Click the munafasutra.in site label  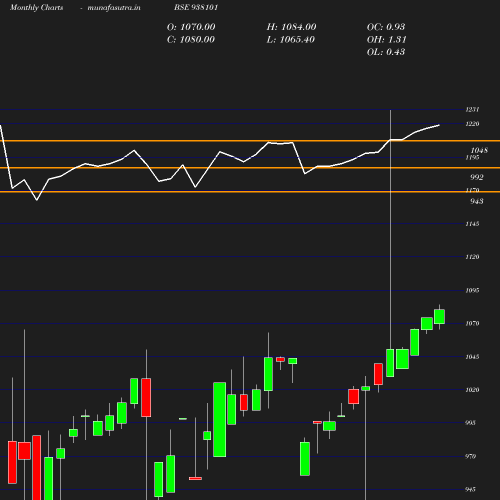(114, 8)
